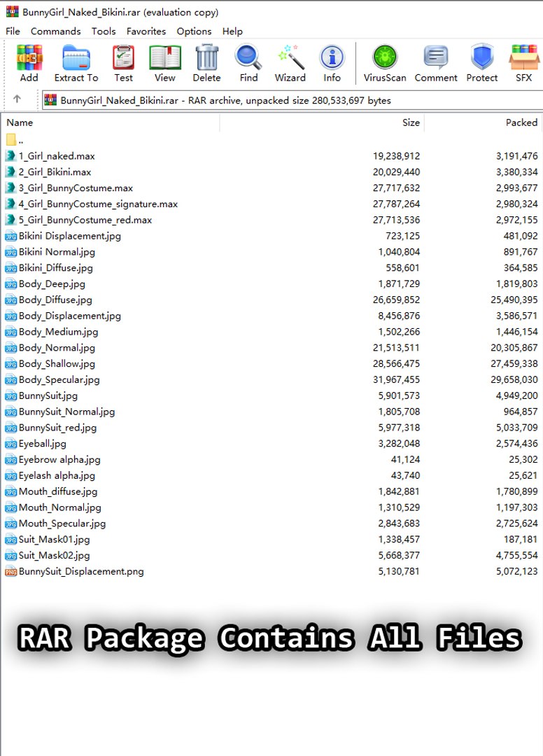Click the 2_Girl_Bikini.max file icon
Screen dimensions: 543x756
click(10, 171)
